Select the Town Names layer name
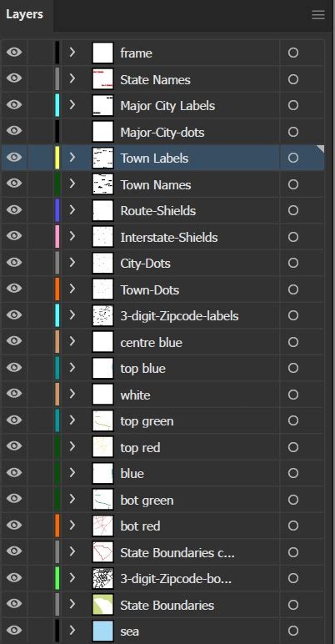The image size is (335, 644). click(156, 185)
